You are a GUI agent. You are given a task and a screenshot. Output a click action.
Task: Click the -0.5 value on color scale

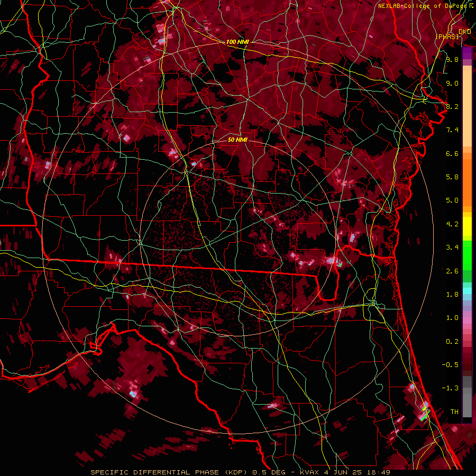coord(450,365)
